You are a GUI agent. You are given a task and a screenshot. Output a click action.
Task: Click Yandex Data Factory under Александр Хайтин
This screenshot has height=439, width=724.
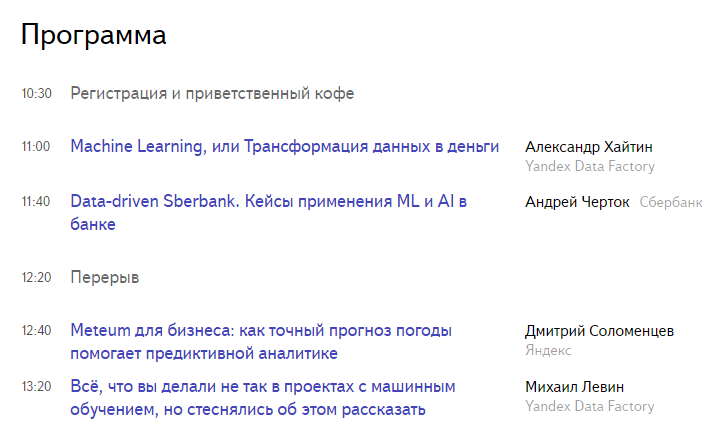(x=589, y=167)
